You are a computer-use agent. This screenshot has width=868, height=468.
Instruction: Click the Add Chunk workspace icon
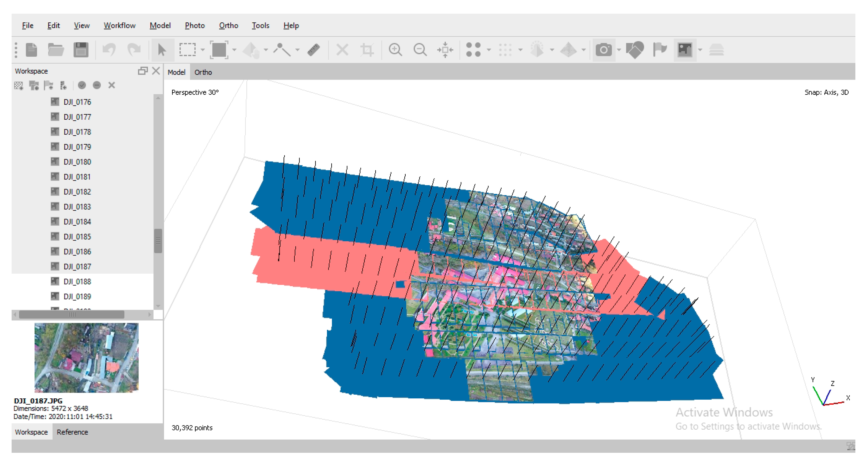click(19, 86)
